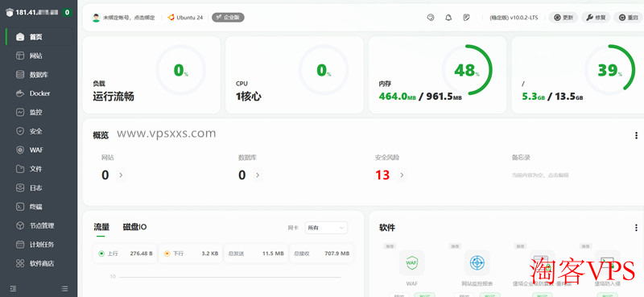Click the notes edit icon beside bell

coord(466,18)
